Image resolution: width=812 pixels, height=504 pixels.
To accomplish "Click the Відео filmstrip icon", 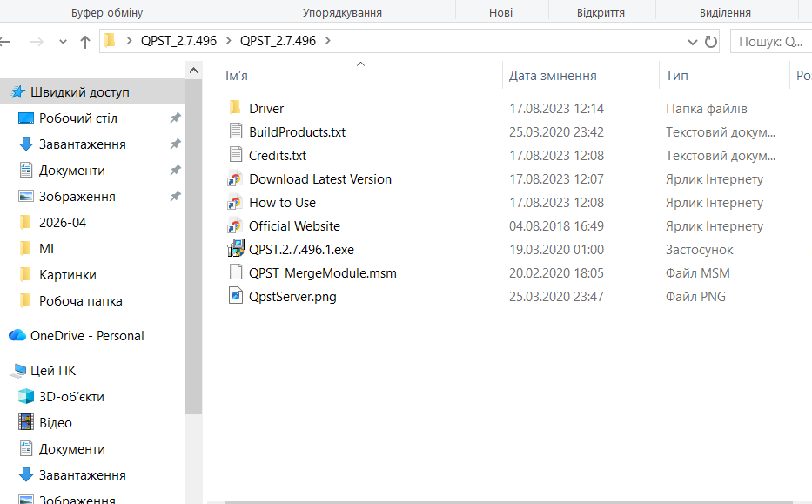I will pos(26,422).
